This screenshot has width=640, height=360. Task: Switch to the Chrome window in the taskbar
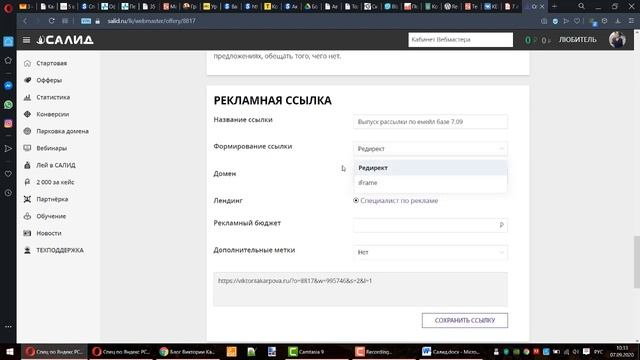point(188,351)
